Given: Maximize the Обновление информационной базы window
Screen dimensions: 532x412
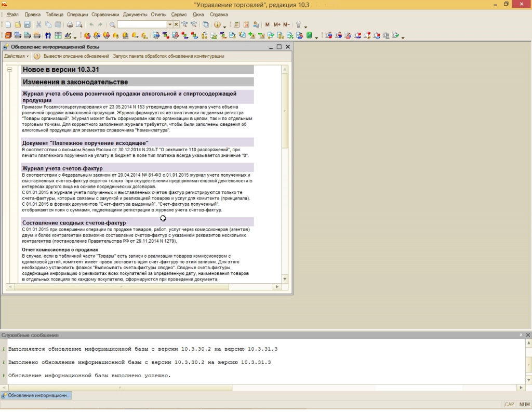Looking at the screenshot, I should [x=279, y=47].
